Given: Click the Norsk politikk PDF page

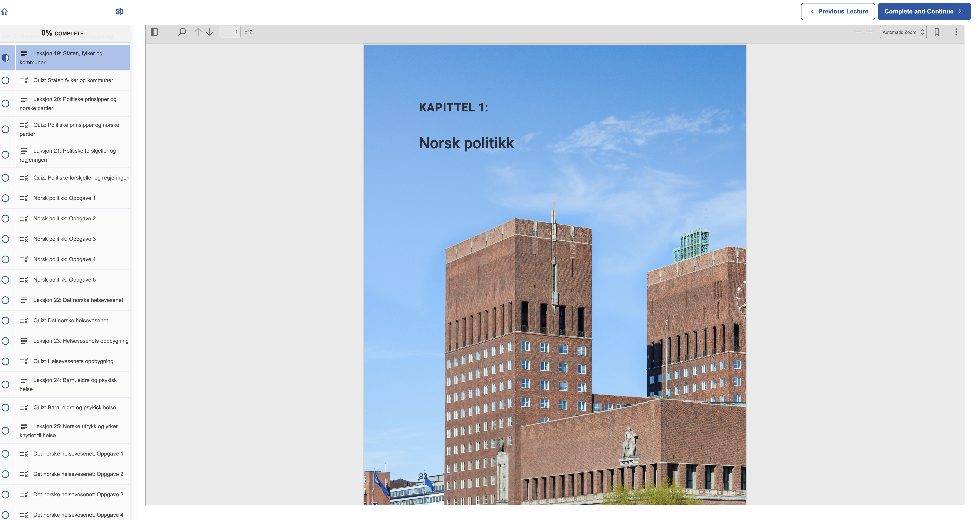Looking at the screenshot, I should coord(555,274).
